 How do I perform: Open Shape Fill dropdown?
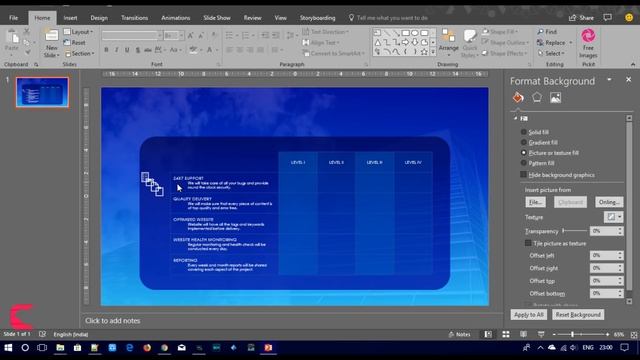tap(500, 31)
